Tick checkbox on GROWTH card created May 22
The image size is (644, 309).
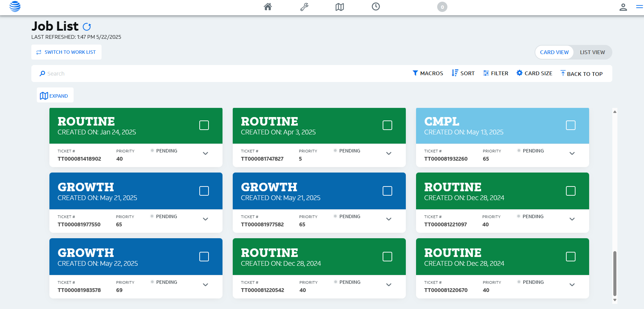pyautogui.click(x=204, y=257)
